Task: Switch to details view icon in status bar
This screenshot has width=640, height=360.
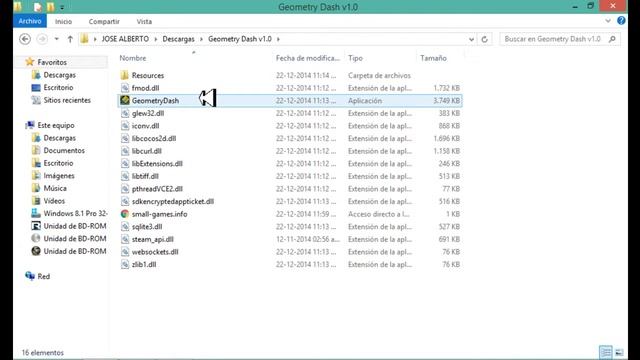Action: pyautogui.click(x=606, y=352)
